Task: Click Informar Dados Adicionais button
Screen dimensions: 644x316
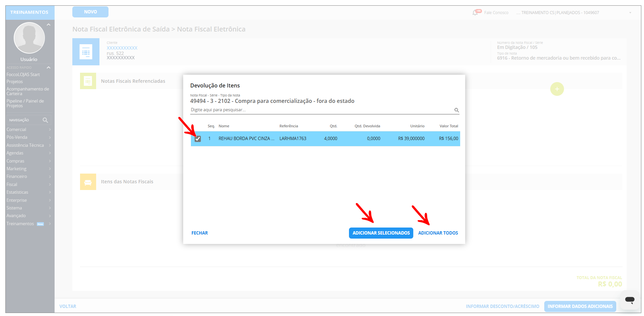Action: (580, 307)
